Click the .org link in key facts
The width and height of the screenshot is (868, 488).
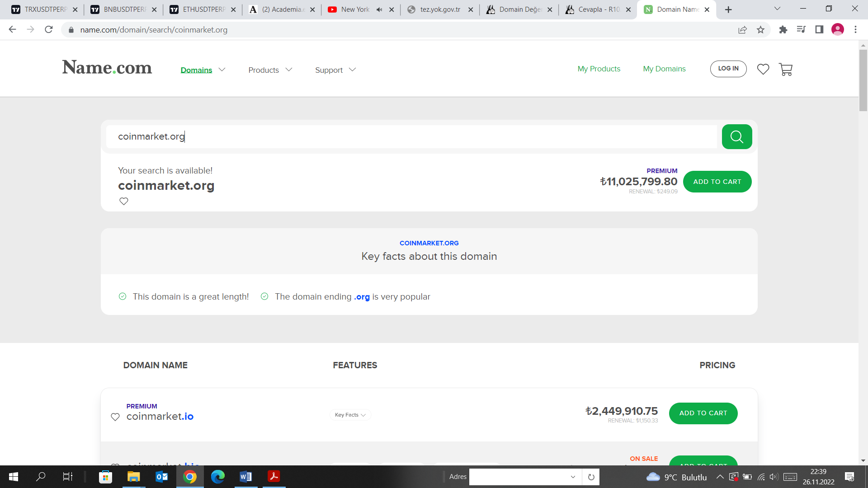[362, 297]
